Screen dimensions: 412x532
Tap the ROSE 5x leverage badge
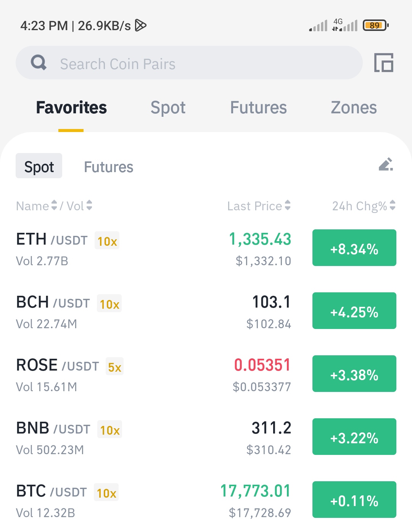point(115,367)
